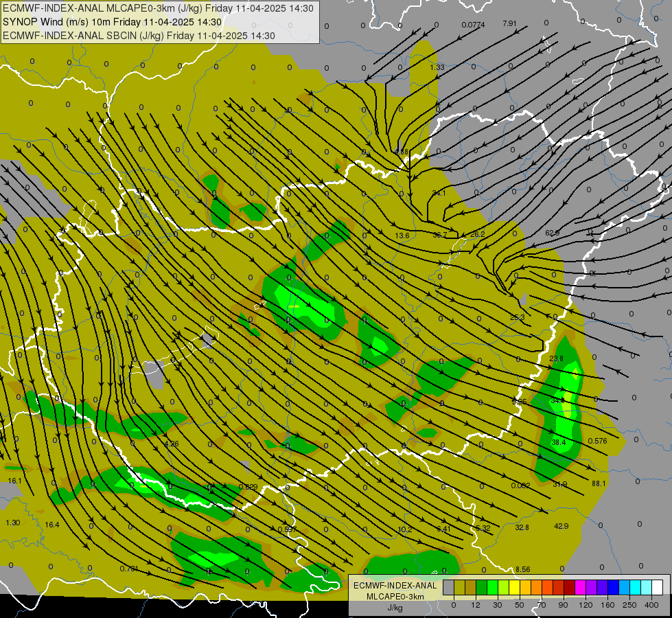Select the dark red legend swatch
The height and width of the screenshot is (618, 672).
569,588
